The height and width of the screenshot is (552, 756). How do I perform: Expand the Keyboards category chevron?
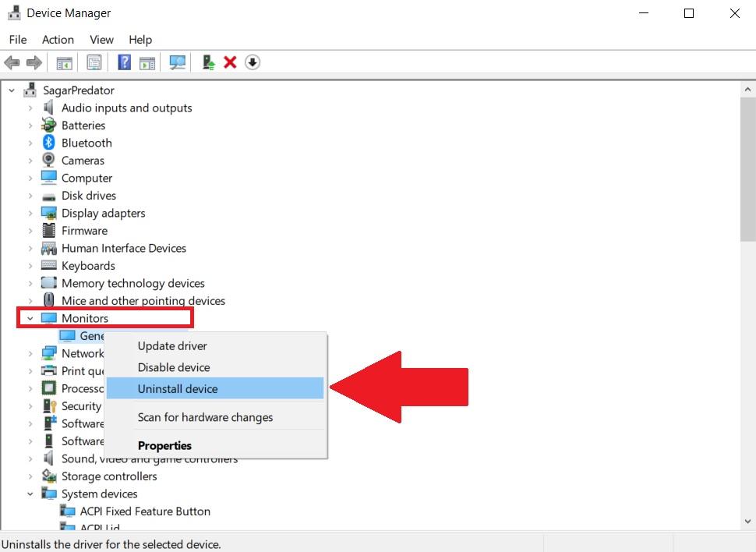click(30, 266)
